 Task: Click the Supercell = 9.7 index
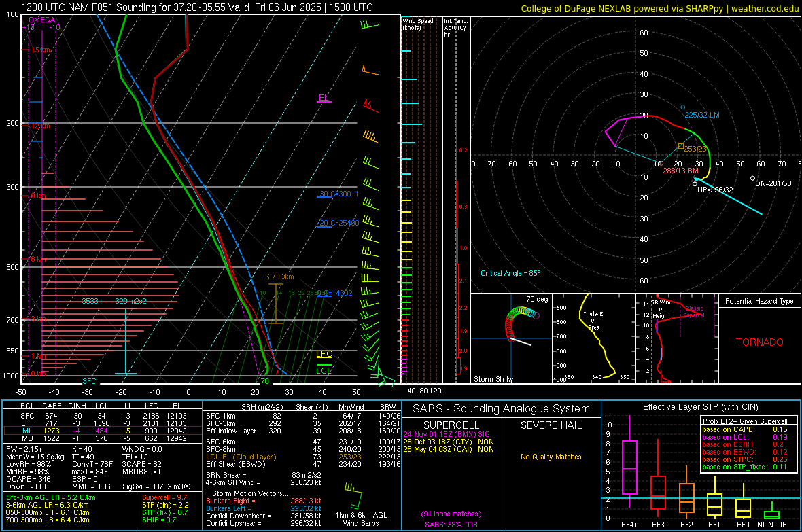[x=164, y=497]
